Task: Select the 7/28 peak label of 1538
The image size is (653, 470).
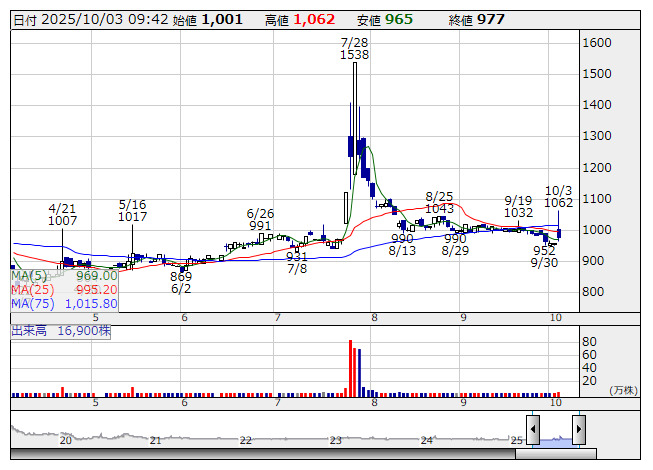Action: pyautogui.click(x=354, y=49)
